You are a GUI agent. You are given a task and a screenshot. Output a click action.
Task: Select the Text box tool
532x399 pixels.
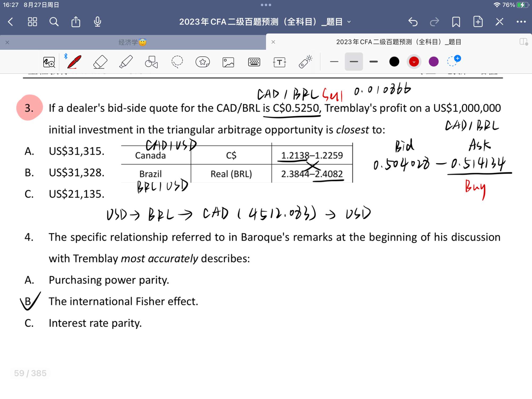[279, 62]
